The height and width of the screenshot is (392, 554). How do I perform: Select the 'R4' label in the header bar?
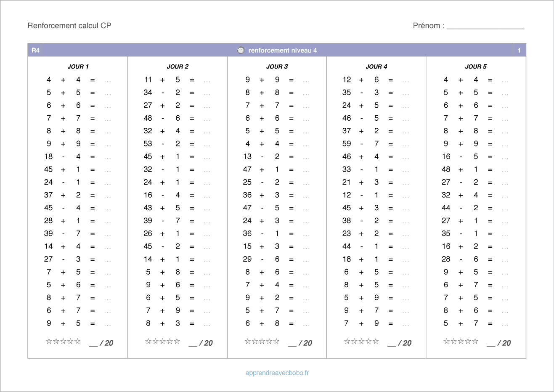[x=36, y=50]
